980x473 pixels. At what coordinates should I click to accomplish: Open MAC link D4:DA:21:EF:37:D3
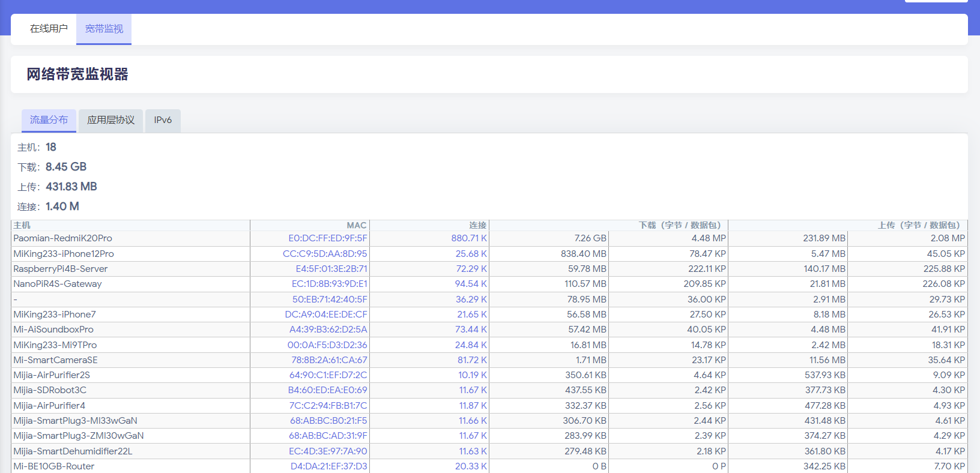pyautogui.click(x=329, y=466)
